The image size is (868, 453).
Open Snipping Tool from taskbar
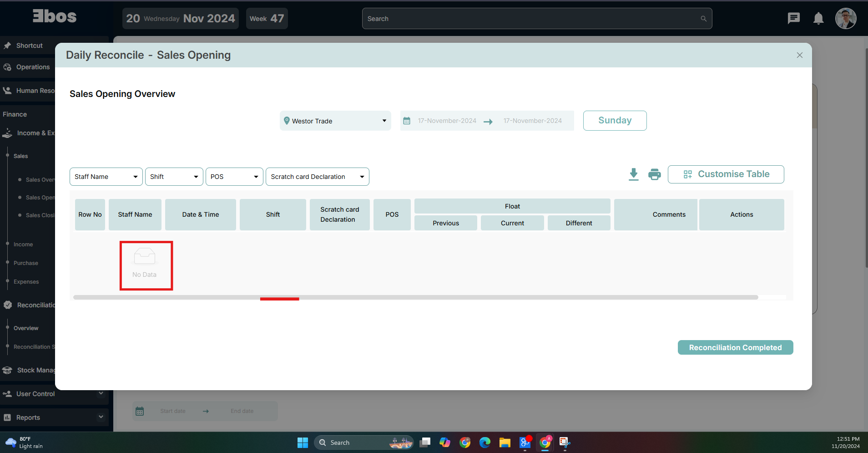(565, 442)
